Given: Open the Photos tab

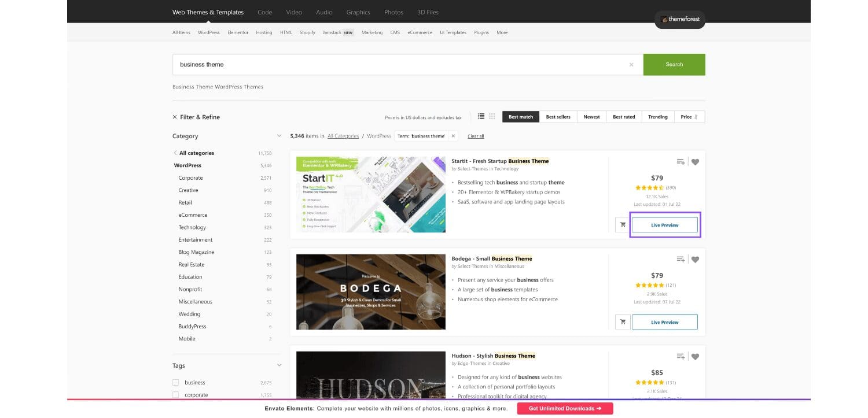Looking at the screenshot, I should [x=393, y=12].
